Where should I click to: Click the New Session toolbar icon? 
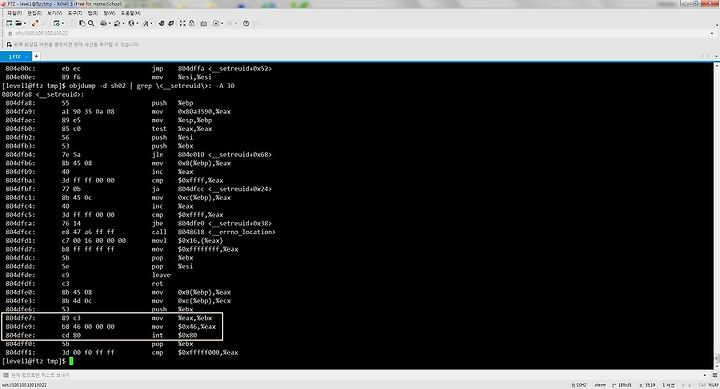coord(9,23)
